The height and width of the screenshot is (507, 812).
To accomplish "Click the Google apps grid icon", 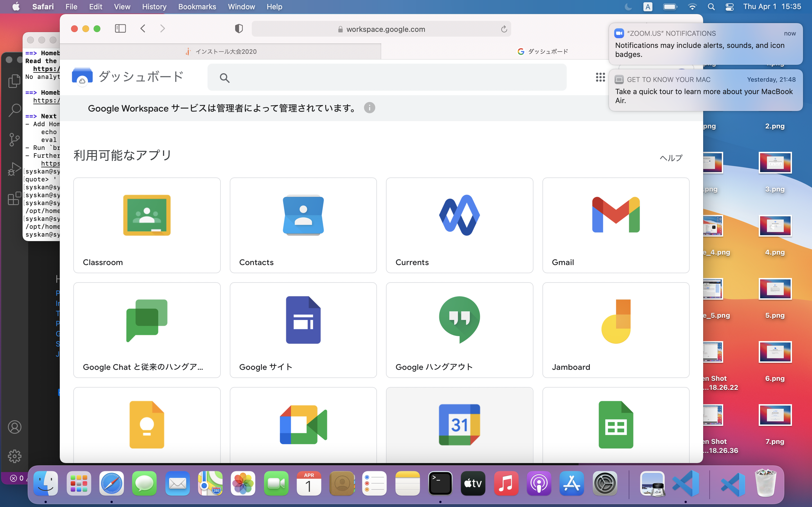I will [600, 77].
